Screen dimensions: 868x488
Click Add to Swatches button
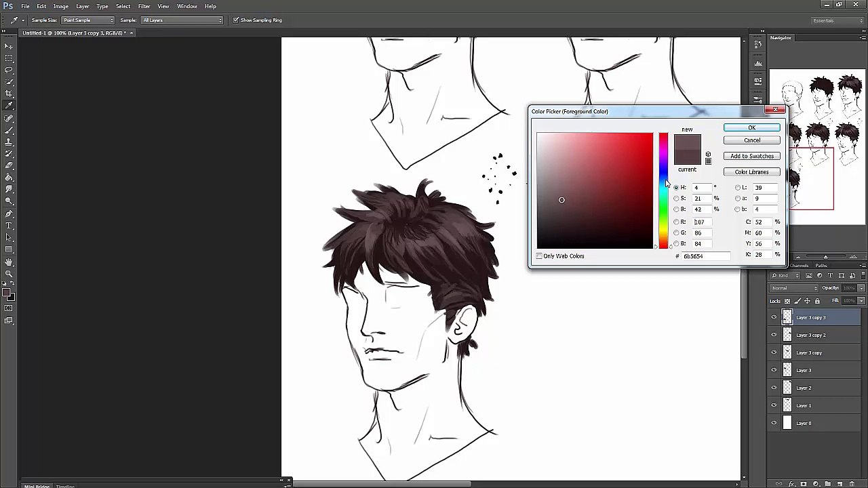pyautogui.click(x=751, y=156)
